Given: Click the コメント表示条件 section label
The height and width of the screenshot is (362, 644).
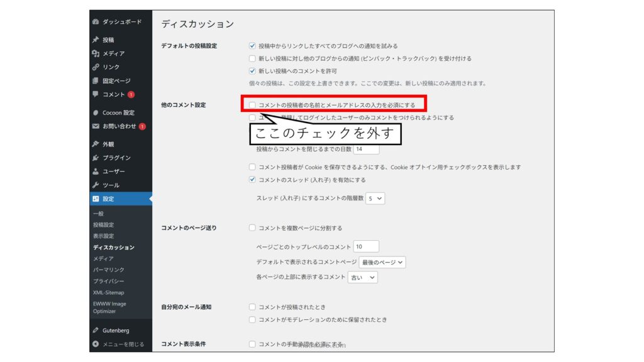Looking at the screenshot, I should 184,344.
